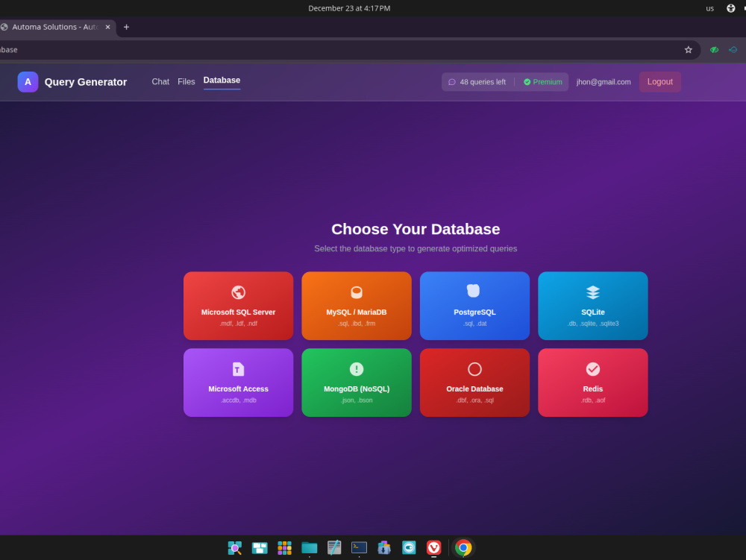
Task: Click the Query Generator title text
Action: click(86, 82)
